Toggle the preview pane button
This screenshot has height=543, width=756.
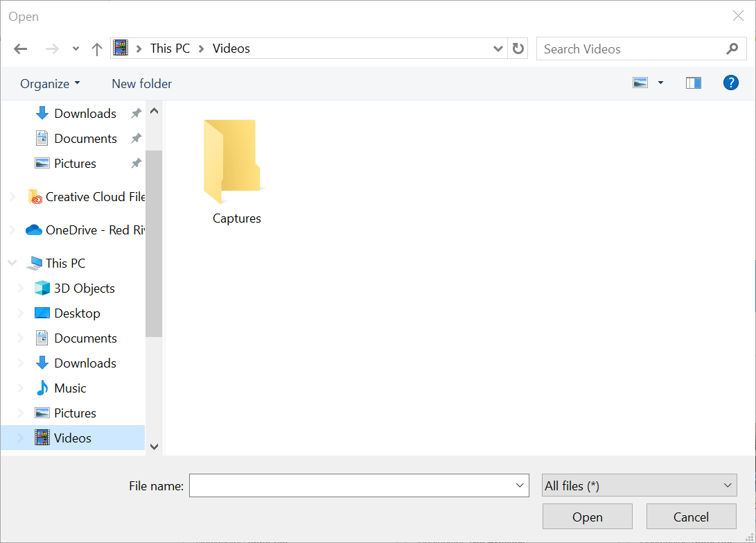coord(693,83)
